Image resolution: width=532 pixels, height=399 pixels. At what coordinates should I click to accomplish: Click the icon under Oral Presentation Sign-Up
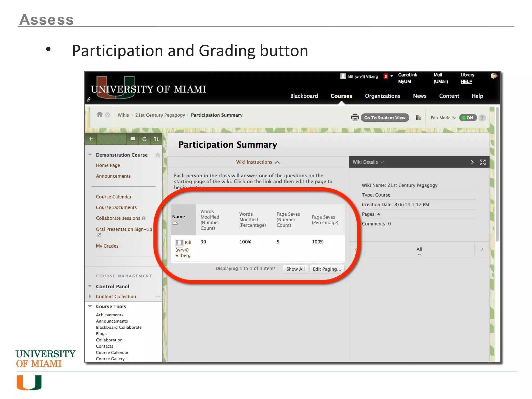99,235
